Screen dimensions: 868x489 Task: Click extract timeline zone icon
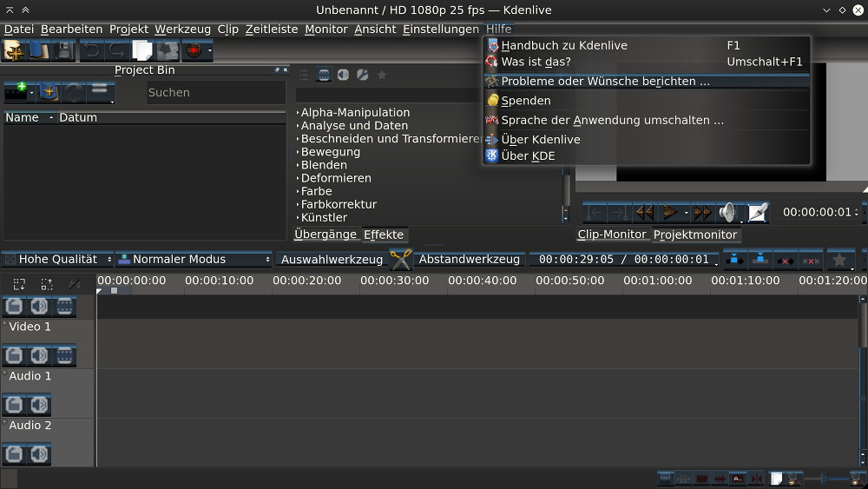(786, 259)
